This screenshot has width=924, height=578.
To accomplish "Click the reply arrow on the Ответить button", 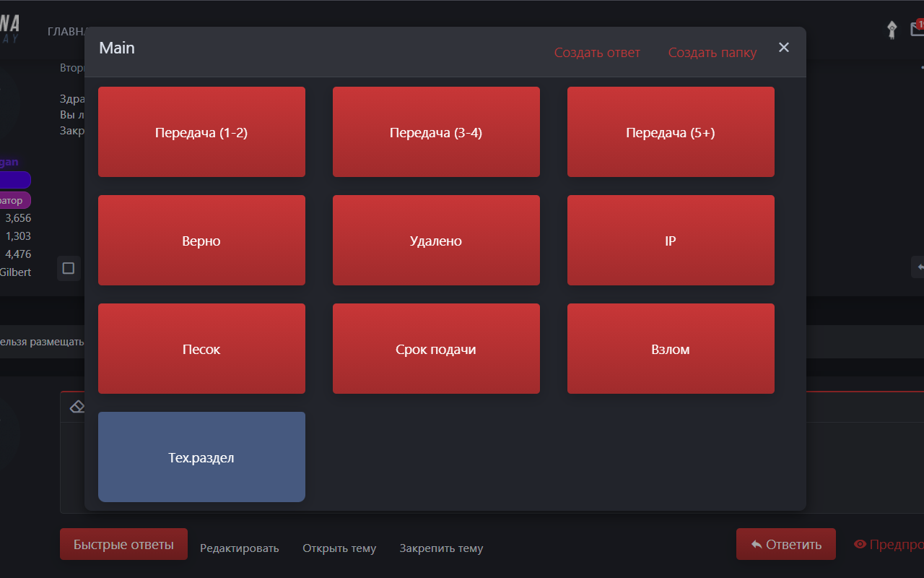I will (x=756, y=543).
